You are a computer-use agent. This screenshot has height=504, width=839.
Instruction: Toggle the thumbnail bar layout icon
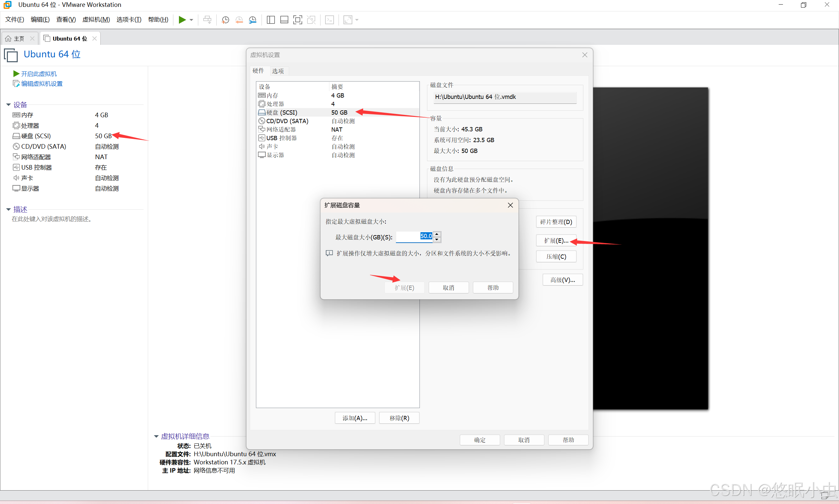click(x=284, y=20)
